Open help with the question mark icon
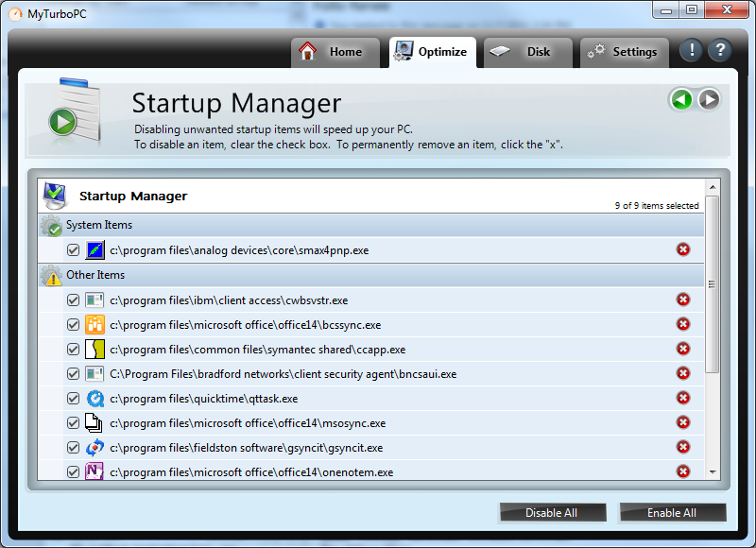 [x=720, y=50]
